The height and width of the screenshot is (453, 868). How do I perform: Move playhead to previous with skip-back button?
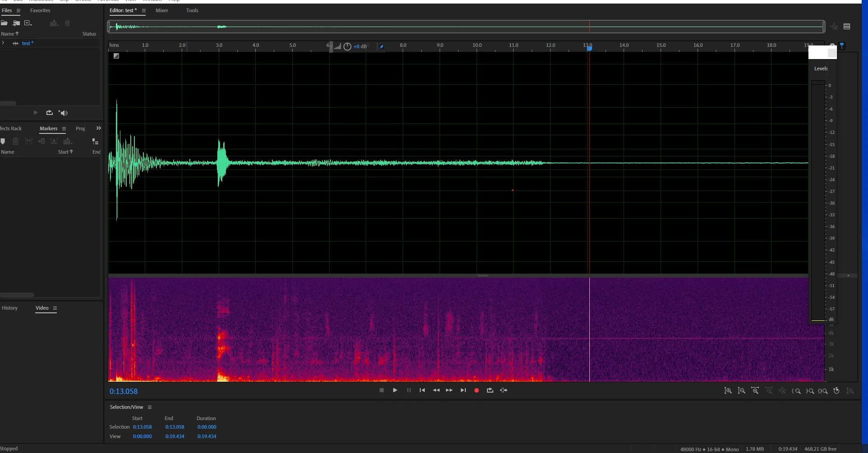click(x=422, y=390)
